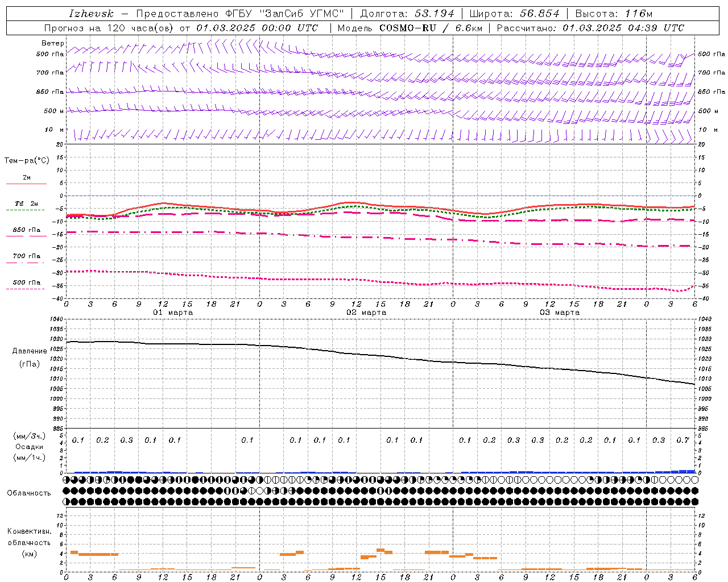Viewport: 728px width, 582px height.
Task: Click the (гПа) pressure unit label
Action: [30, 364]
